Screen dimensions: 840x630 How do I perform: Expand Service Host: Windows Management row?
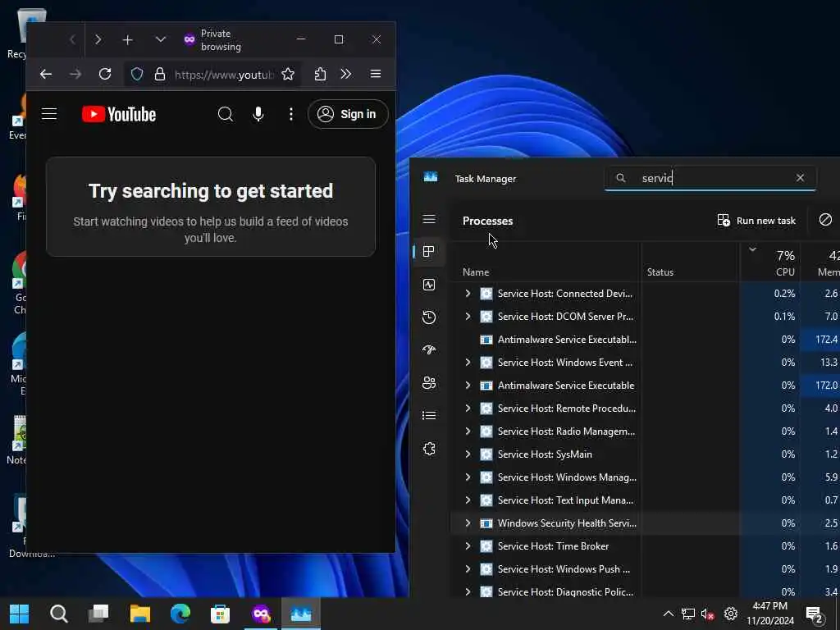(468, 477)
